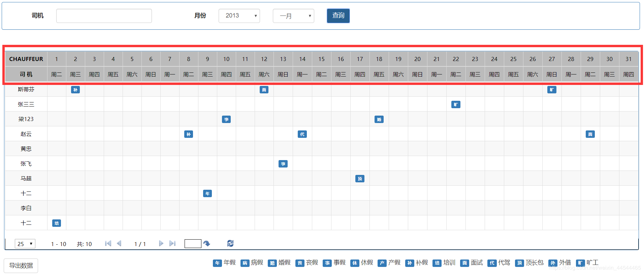Click the '1 / 1' page indicator

tap(140, 244)
